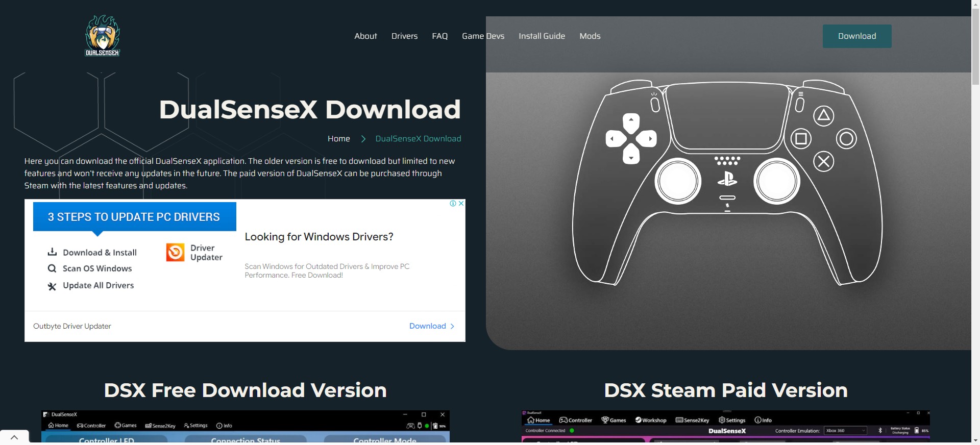The height and width of the screenshot is (445, 980).
Task: Click the right analog stick on the controller
Action: click(x=777, y=181)
